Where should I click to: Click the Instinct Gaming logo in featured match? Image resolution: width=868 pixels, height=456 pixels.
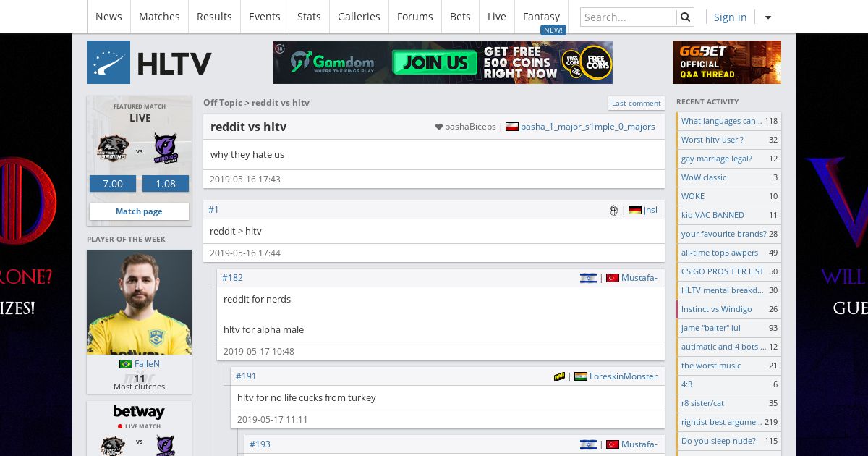coord(113,149)
